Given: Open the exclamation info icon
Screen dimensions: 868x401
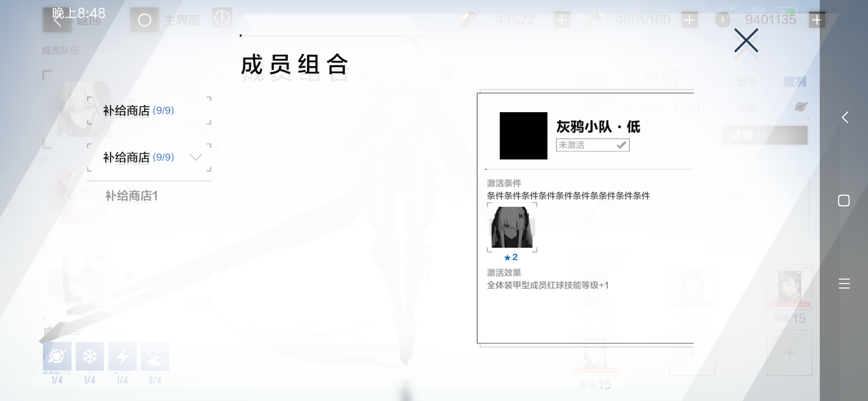Looking at the screenshot, I should coord(222,18).
